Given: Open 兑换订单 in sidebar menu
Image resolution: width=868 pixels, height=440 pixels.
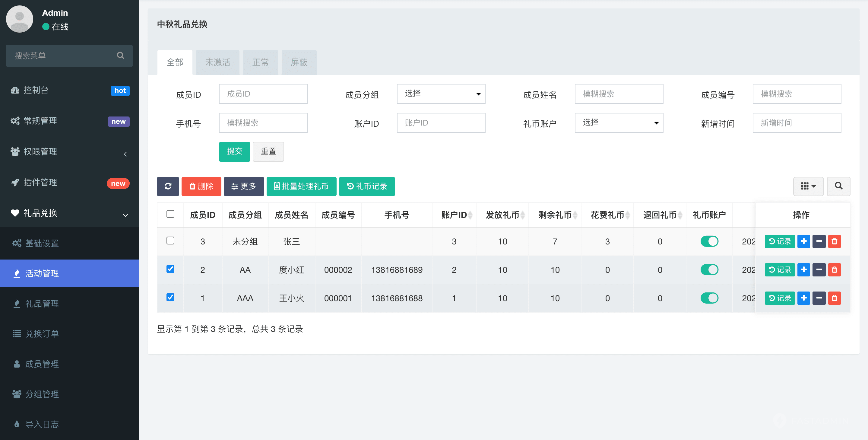Looking at the screenshot, I should [x=42, y=334].
